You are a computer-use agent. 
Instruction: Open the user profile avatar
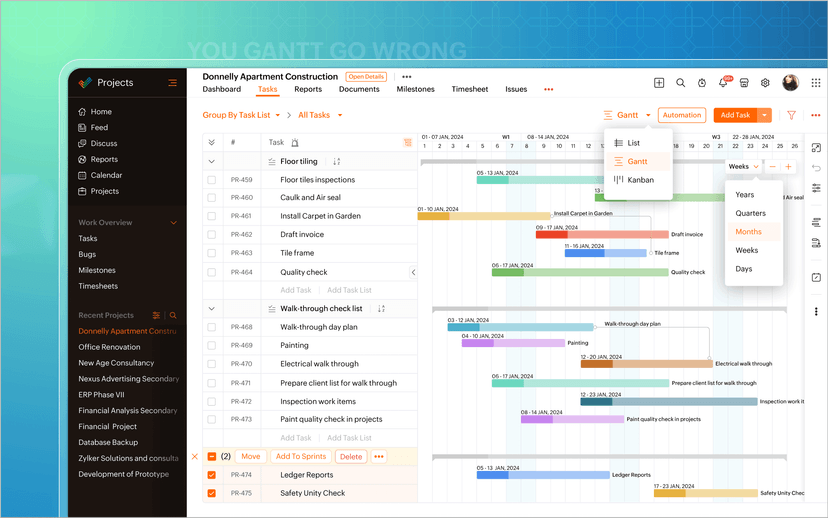pyautogui.click(x=791, y=83)
